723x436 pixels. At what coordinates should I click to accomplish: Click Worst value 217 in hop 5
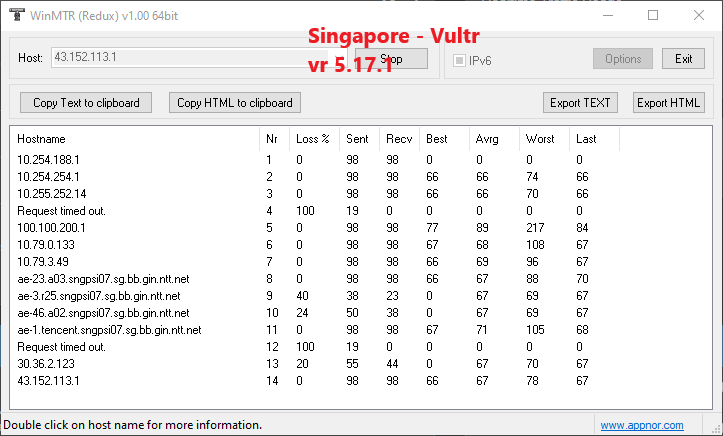(535, 228)
